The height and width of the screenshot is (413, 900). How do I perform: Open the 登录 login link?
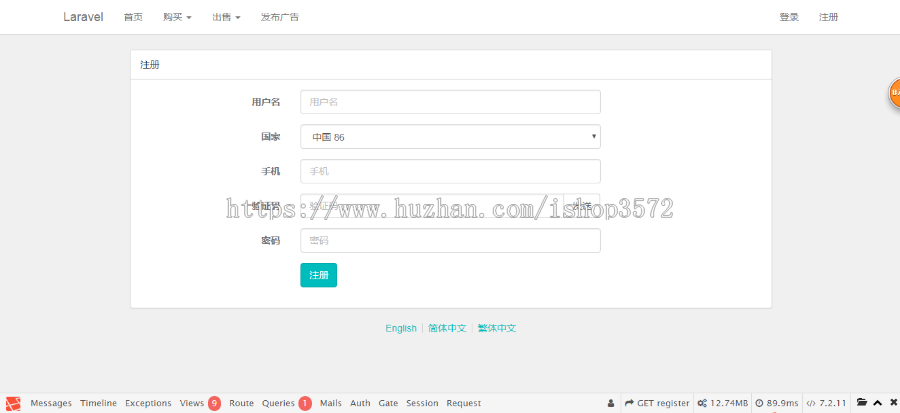[x=789, y=17]
